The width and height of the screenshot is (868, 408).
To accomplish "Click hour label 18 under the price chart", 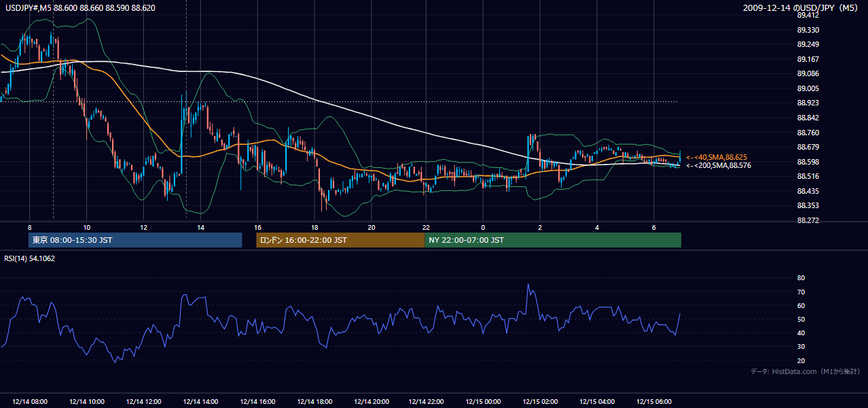I will click(314, 227).
